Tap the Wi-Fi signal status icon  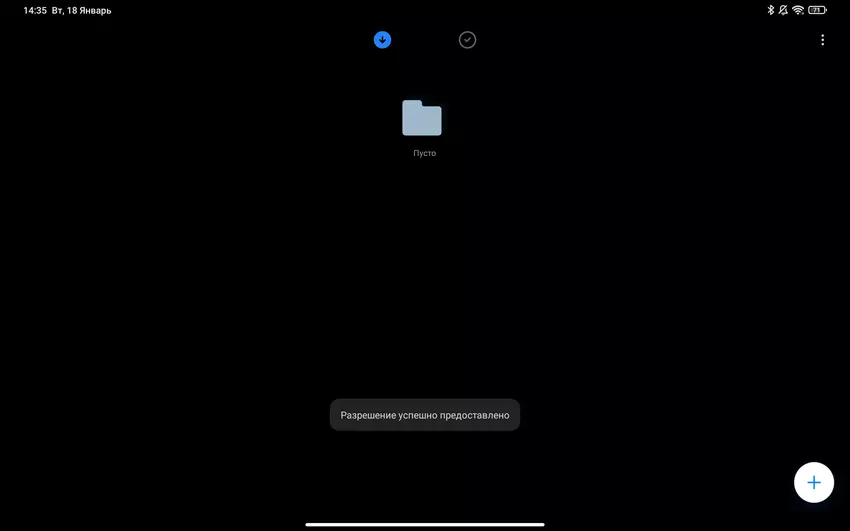[798, 10]
